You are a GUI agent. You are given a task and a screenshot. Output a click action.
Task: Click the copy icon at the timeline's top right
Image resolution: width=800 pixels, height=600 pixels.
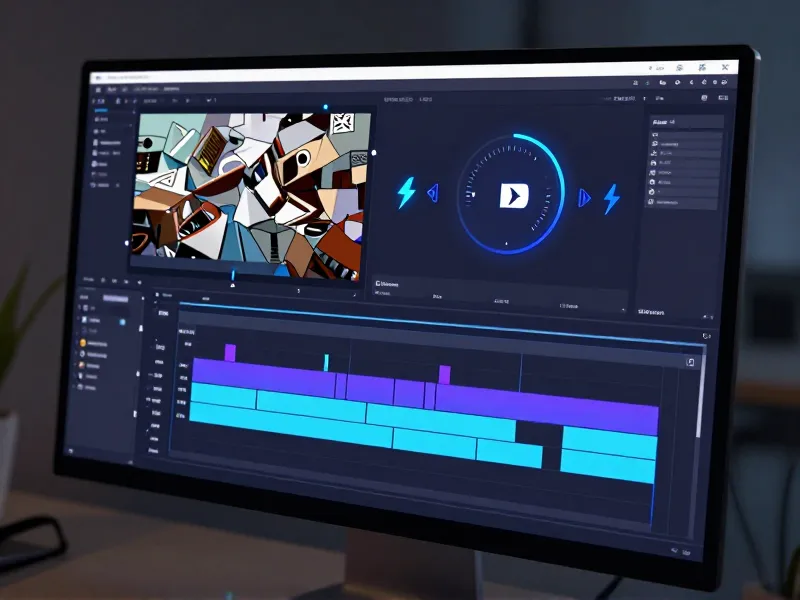[690, 362]
